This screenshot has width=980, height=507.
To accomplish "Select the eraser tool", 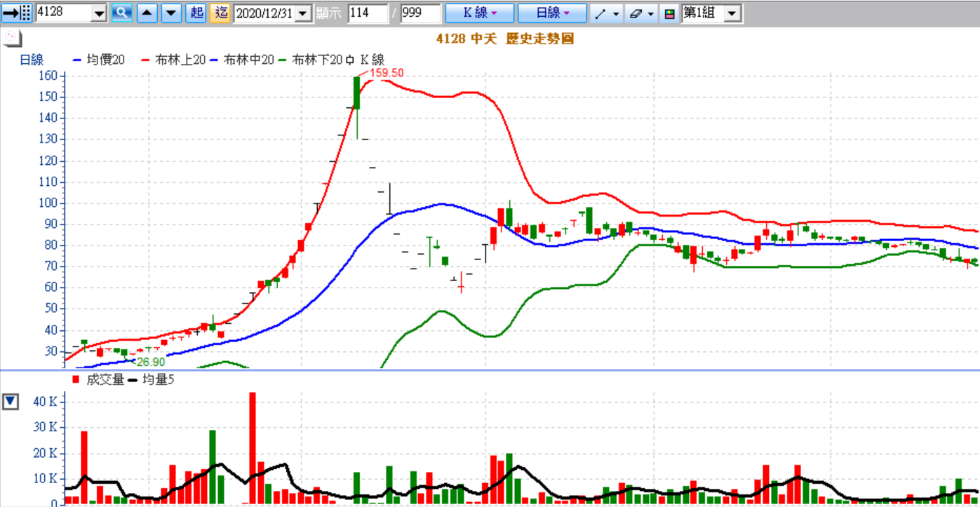I will tap(636, 13).
